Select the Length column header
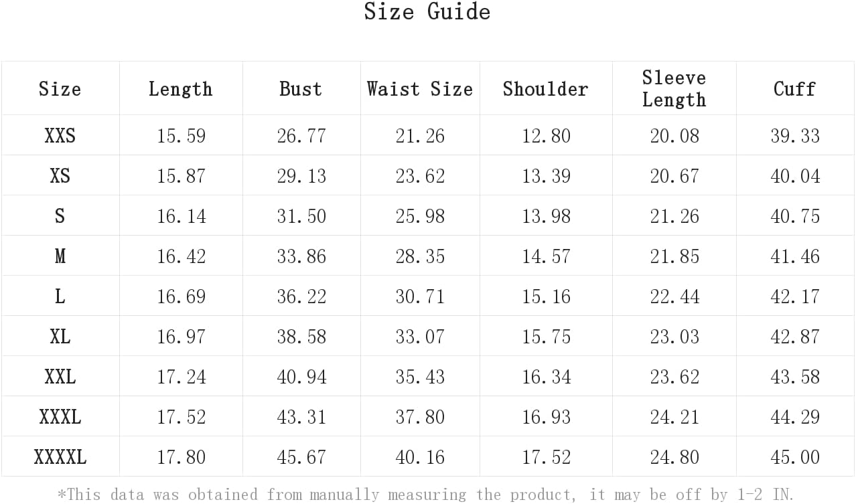This screenshot has width=856, height=504. pyautogui.click(x=181, y=89)
